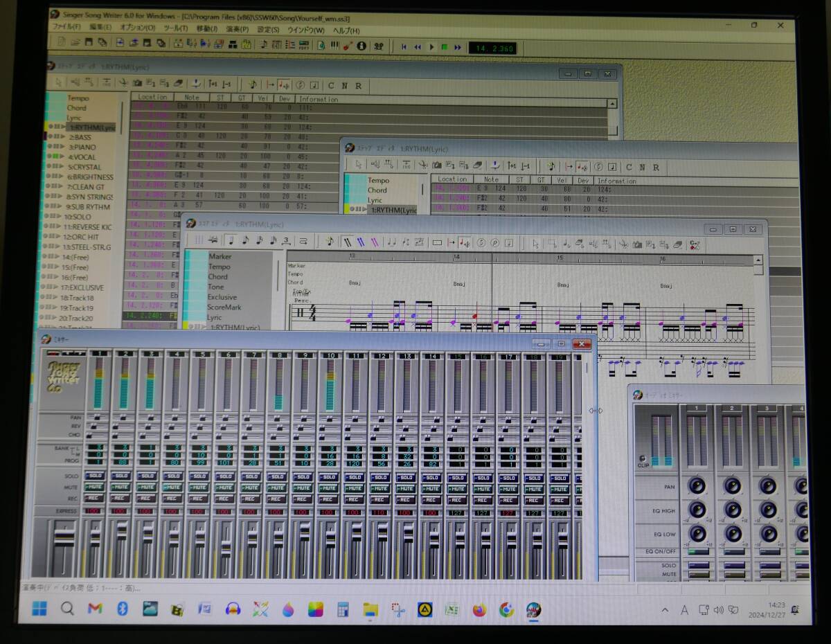Select the quarter note tool in score editor
This screenshot has width=831, height=644.
coord(231,240)
